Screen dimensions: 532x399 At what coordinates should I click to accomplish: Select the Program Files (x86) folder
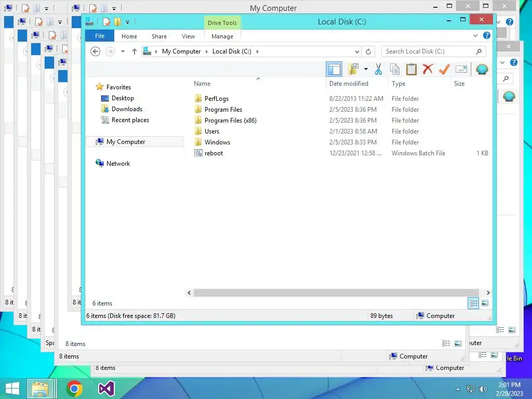[x=230, y=121]
